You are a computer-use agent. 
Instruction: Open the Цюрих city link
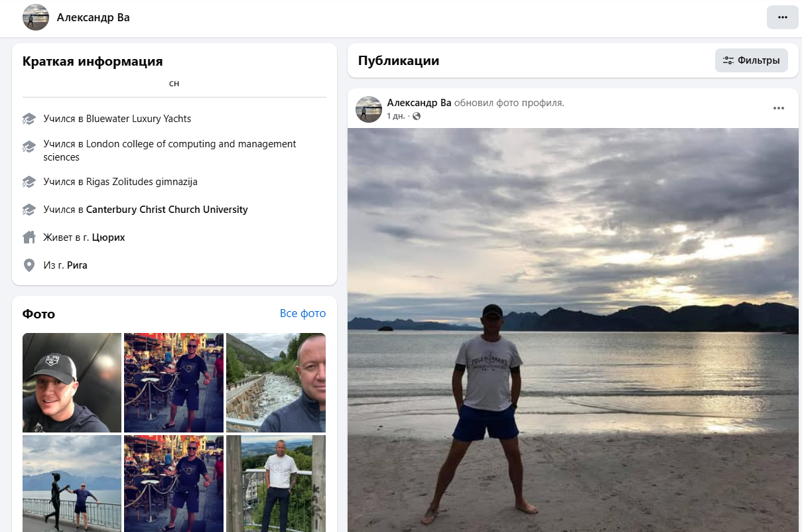pos(108,237)
